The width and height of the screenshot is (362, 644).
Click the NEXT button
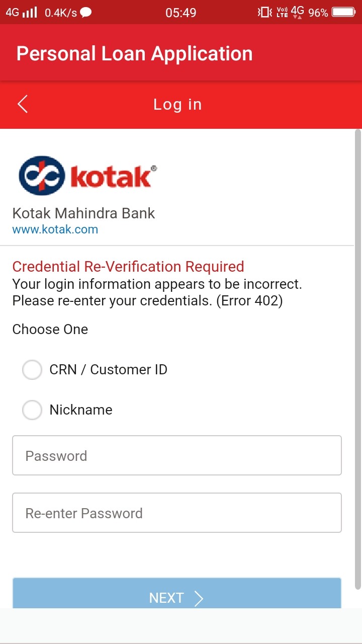click(177, 593)
